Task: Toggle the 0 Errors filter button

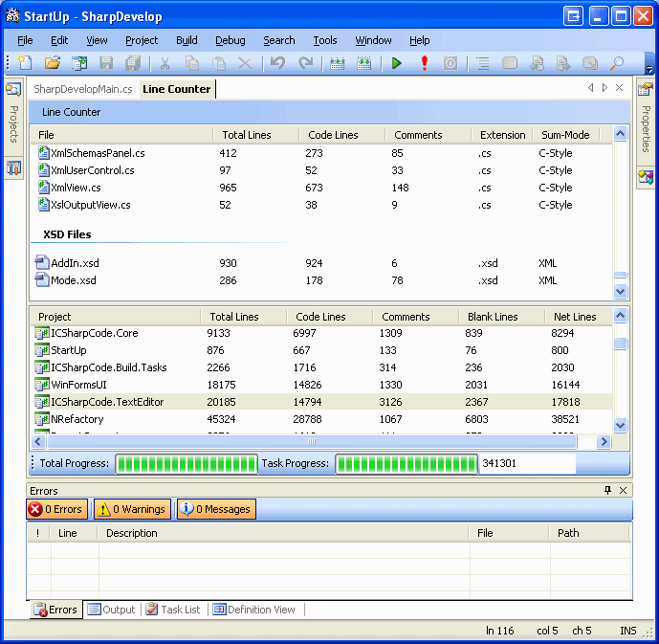Action: (x=56, y=509)
